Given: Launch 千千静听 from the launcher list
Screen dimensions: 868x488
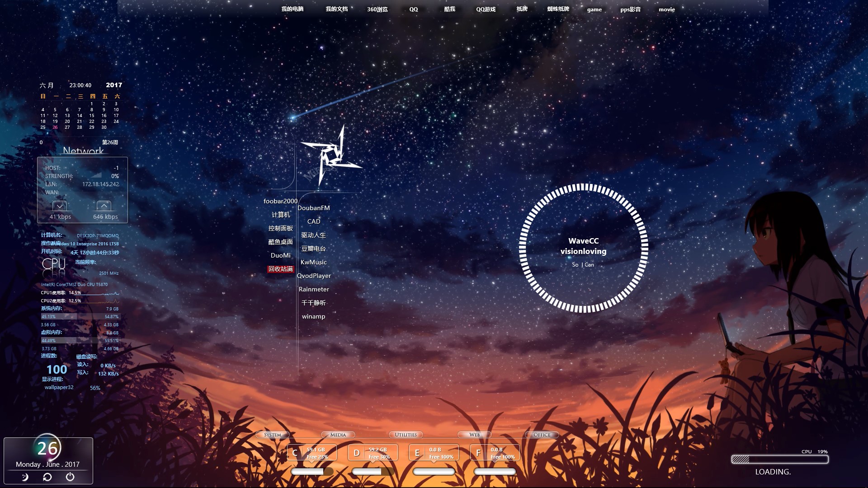Looking at the screenshot, I should coord(314,303).
